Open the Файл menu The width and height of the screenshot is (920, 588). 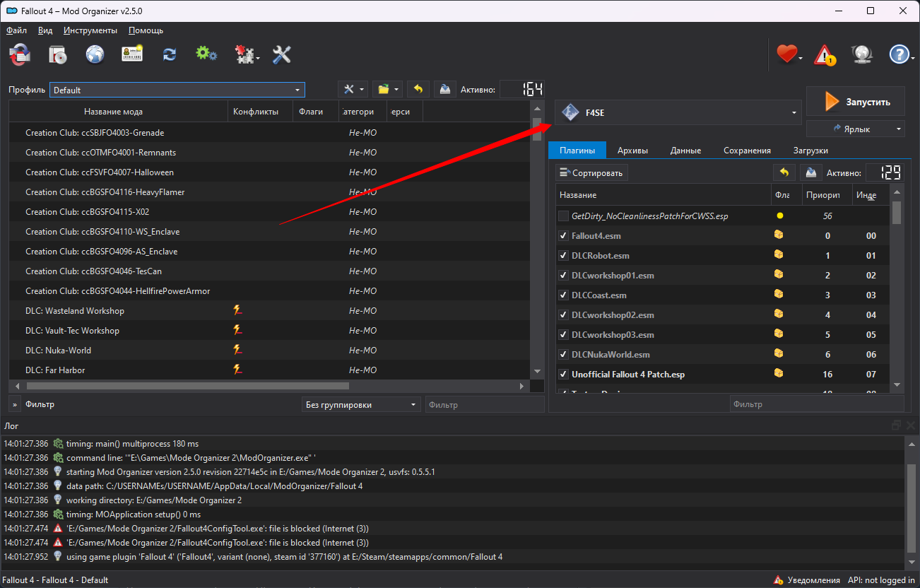click(17, 30)
